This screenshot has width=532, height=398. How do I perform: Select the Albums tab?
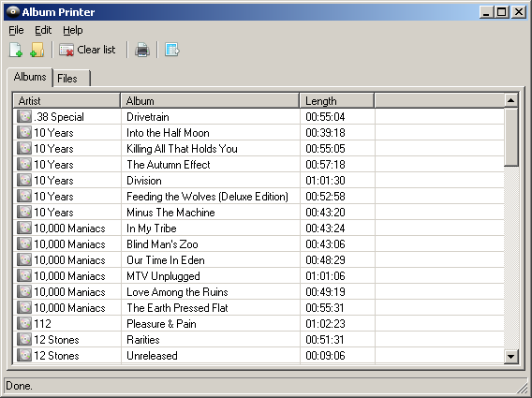(x=30, y=77)
